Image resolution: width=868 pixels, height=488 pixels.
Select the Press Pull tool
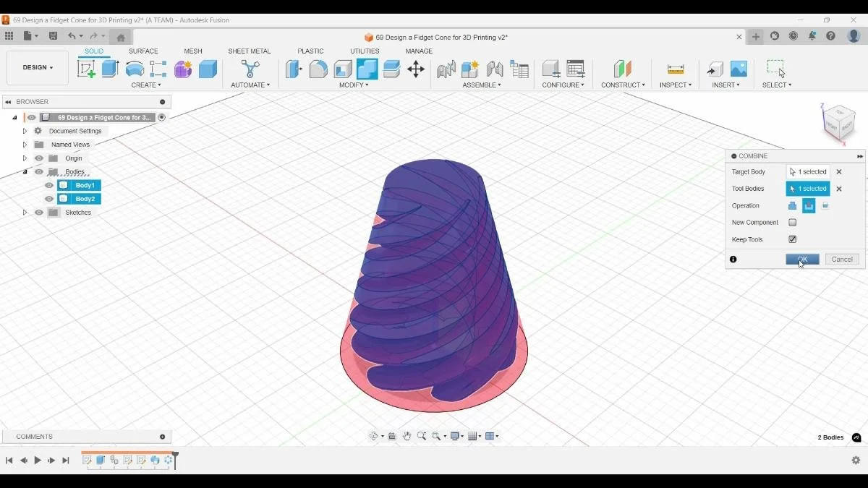[294, 69]
